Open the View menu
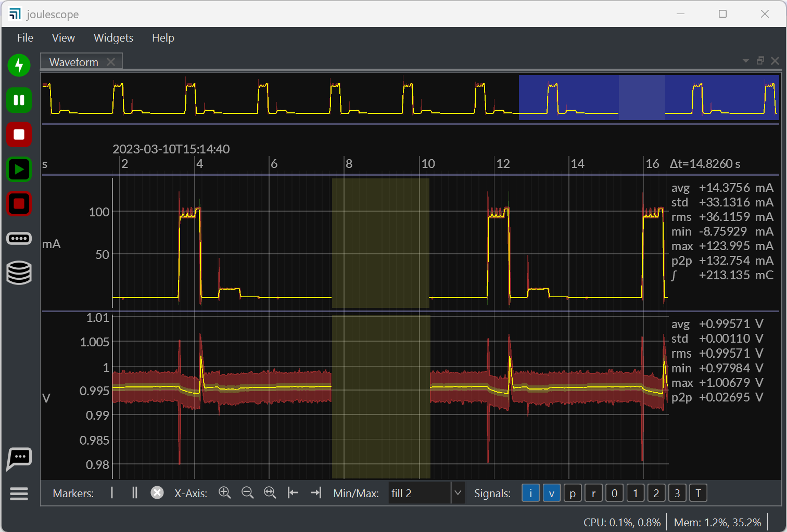Screen dimensions: 787x532 (63, 37)
